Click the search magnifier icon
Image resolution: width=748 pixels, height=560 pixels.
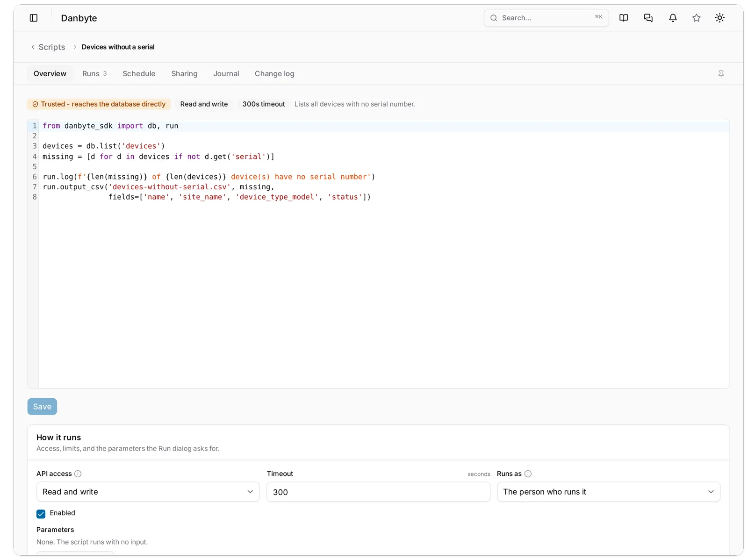[x=494, y=18]
